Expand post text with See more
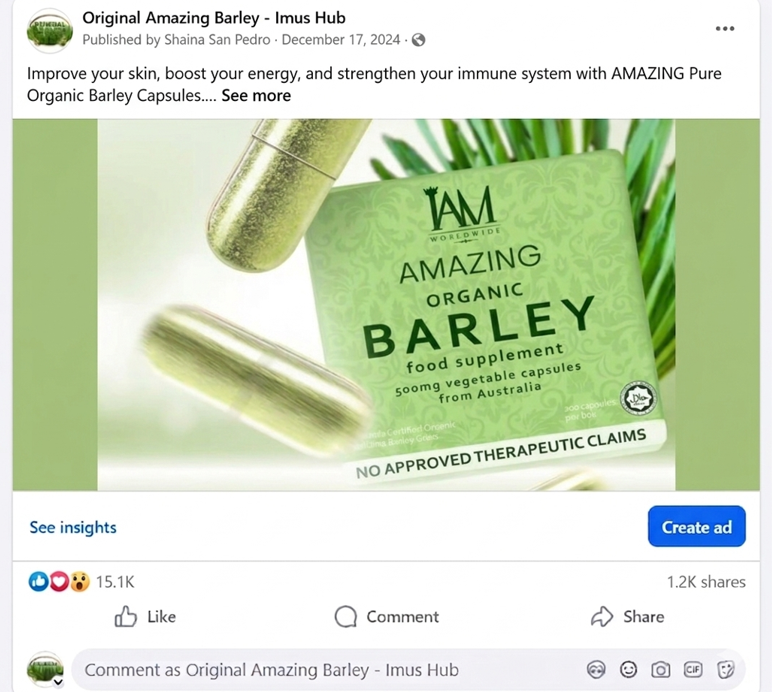 [256, 95]
